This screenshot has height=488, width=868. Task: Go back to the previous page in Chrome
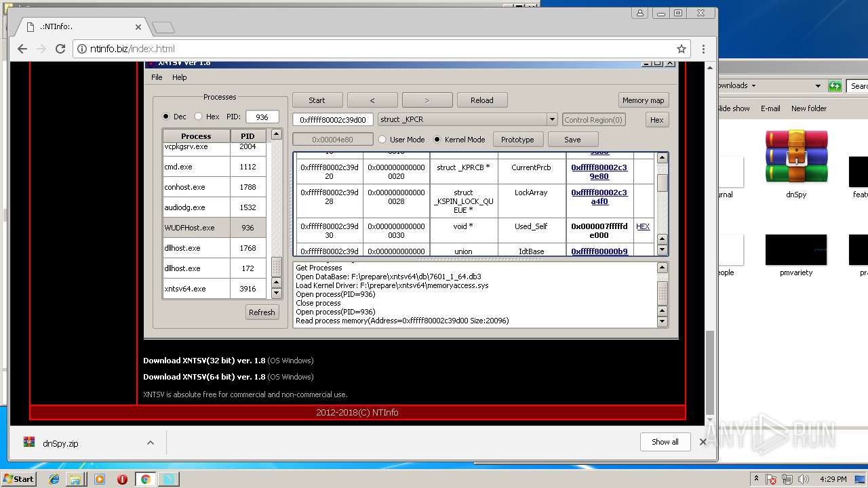(22, 49)
